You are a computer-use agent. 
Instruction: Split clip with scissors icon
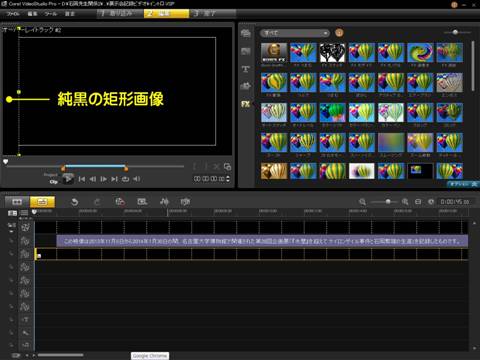[x=216, y=167]
